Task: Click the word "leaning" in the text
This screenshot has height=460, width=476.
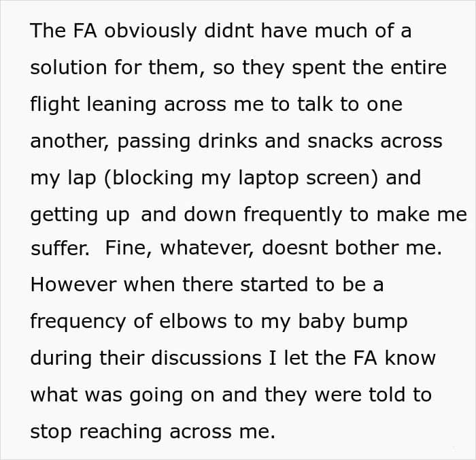Action: click(x=122, y=105)
